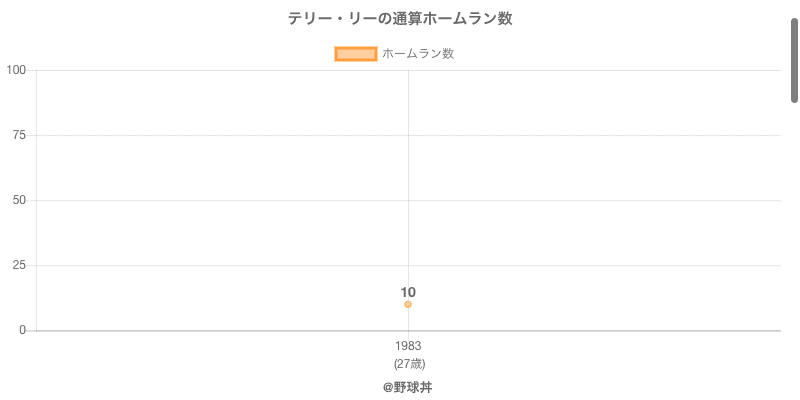Click the (27歳) age label
This screenshot has width=800, height=400.
pos(408,363)
